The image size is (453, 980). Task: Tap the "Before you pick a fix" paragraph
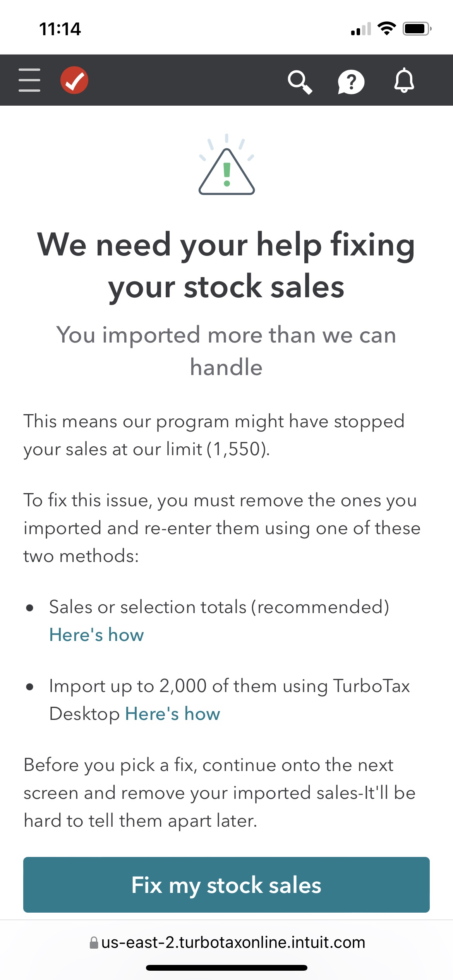[x=220, y=793]
